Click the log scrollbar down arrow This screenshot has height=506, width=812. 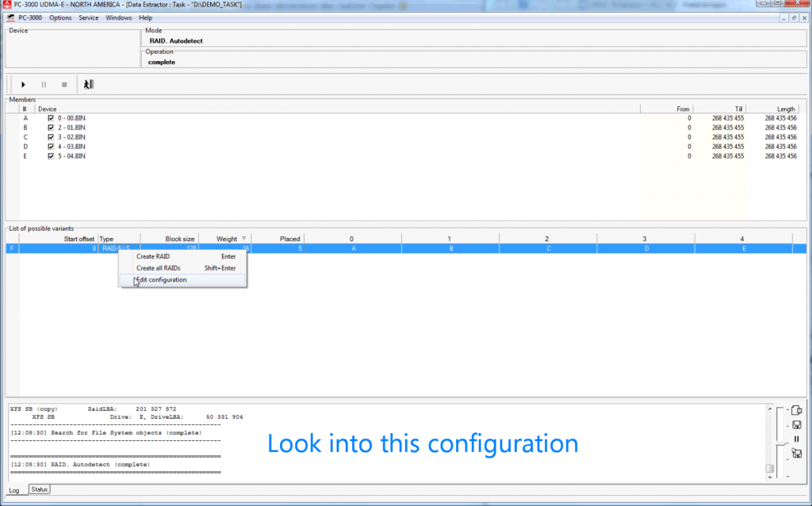(x=769, y=477)
